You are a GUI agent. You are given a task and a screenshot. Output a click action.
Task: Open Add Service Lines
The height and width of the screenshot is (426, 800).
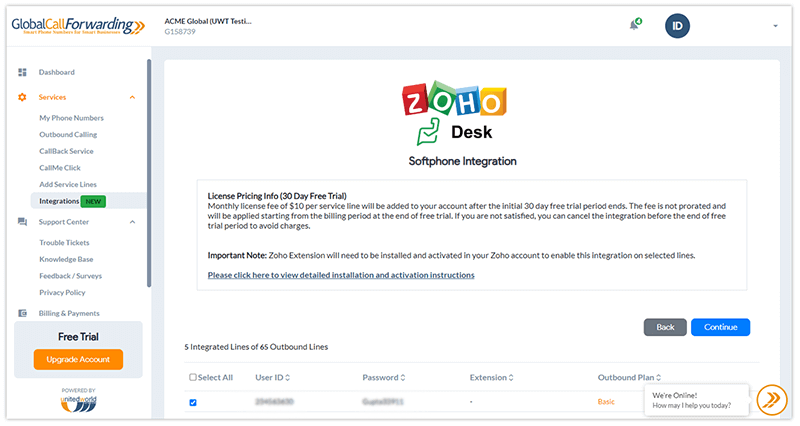(x=68, y=185)
